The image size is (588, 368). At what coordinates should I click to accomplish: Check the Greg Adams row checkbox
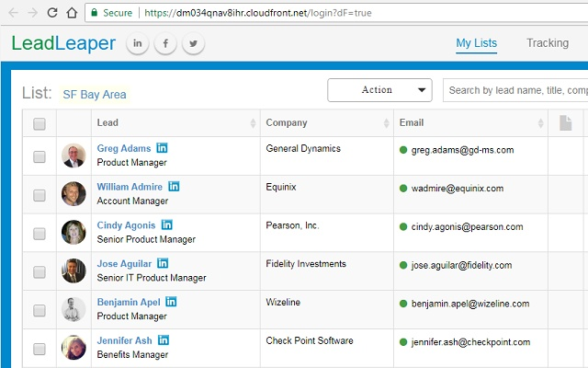[40, 156]
